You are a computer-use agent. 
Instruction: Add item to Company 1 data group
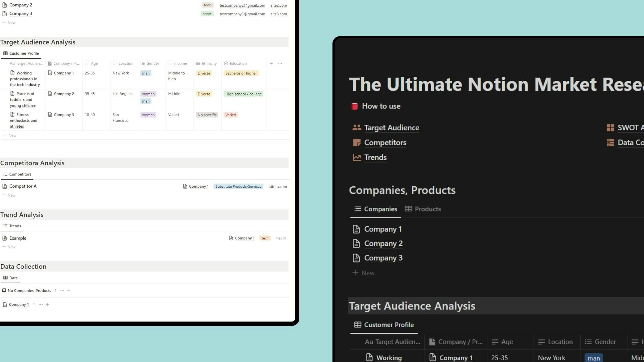(47, 304)
